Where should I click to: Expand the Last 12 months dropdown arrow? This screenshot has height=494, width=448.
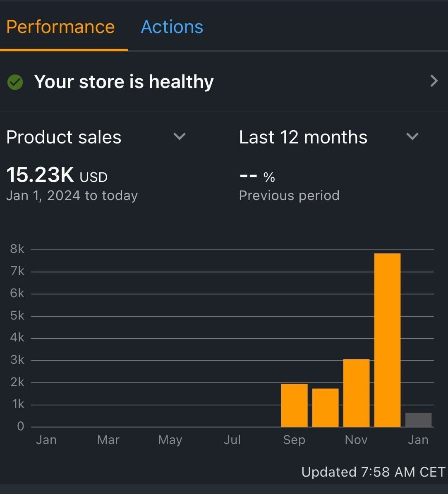(412, 136)
